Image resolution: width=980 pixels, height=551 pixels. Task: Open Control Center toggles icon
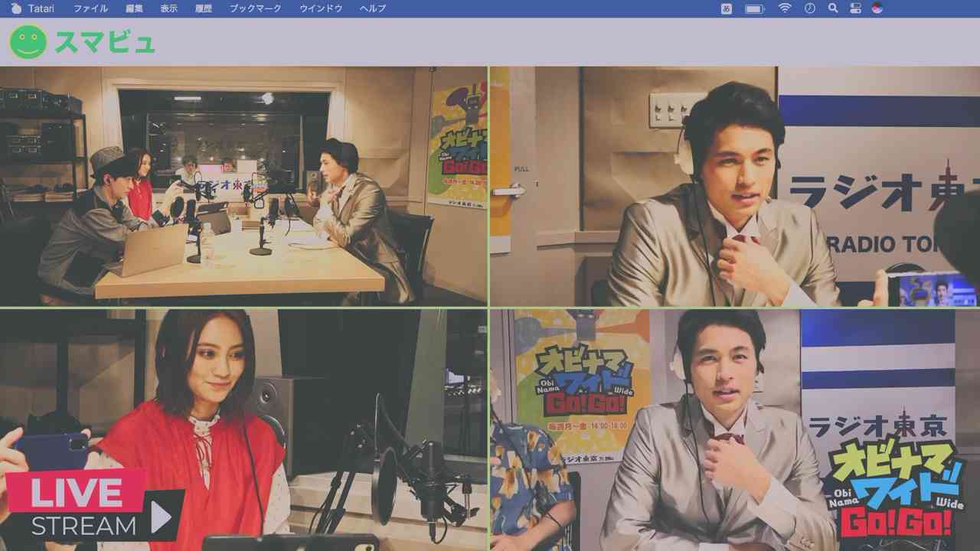(856, 8)
